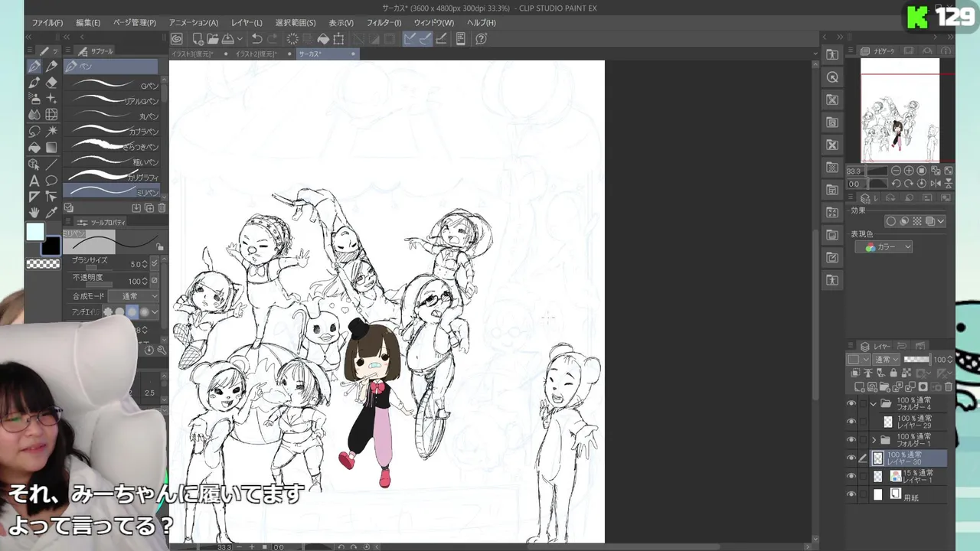The width and height of the screenshot is (980, 551).
Task: Click the ブラシサイズ 5.0 value field
Action: pyautogui.click(x=134, y=264)
